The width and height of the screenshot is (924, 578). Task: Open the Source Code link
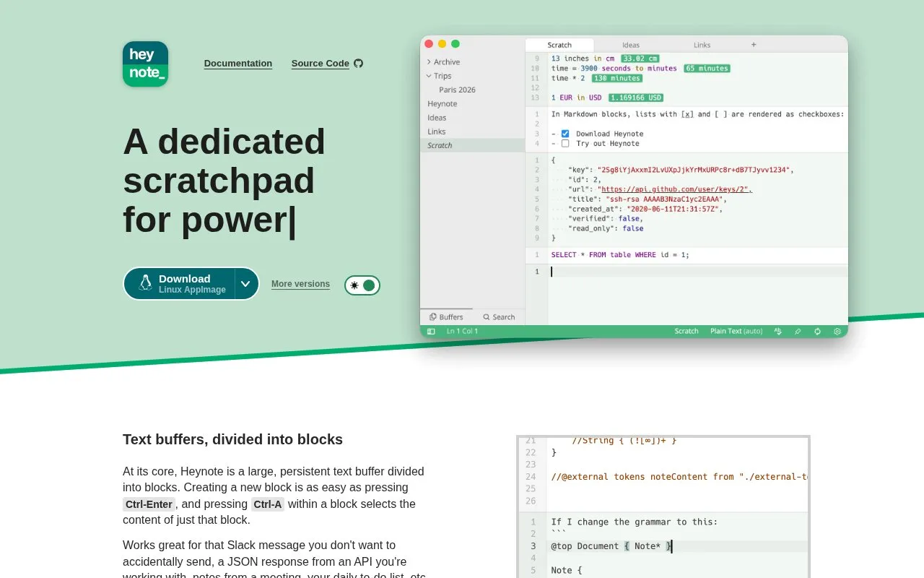[x=321, y=64]
